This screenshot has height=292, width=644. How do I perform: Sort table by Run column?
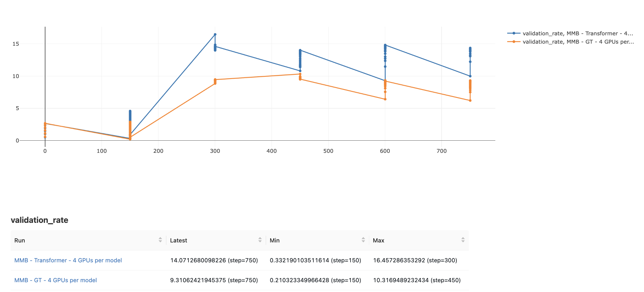(x=160, y=240)
